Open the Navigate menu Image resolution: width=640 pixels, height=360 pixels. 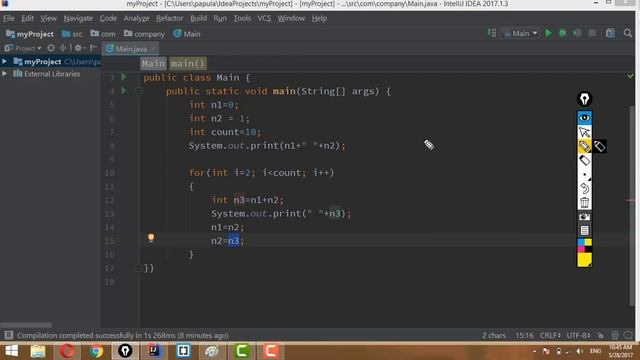(x=78, y=18)
